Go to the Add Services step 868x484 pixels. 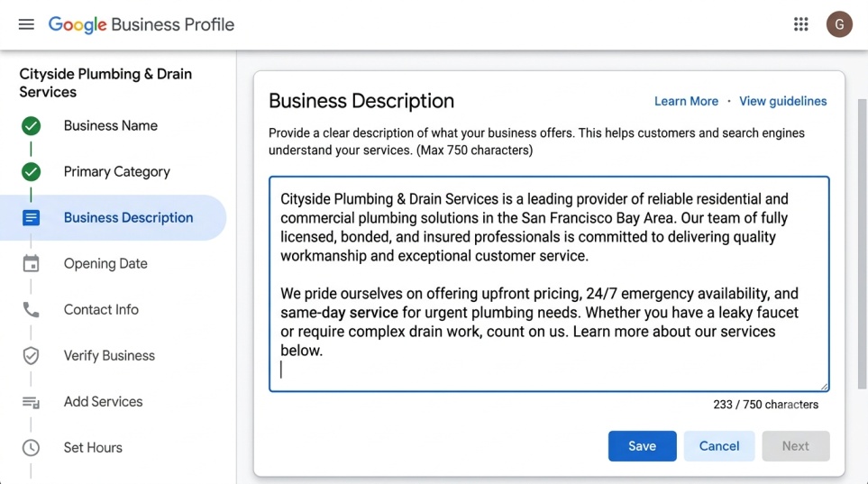tap(103, 401)
